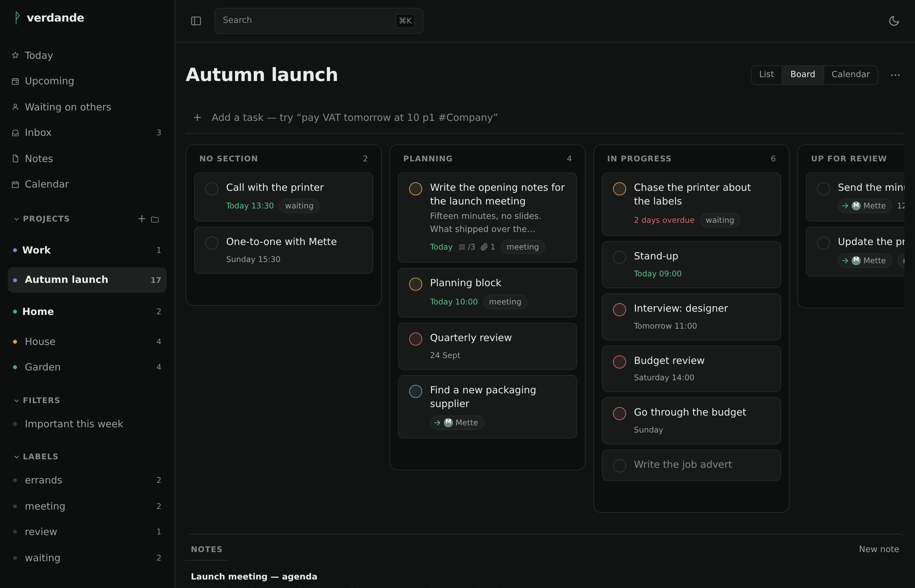This screenshot has height=588, width=915.
Task: Open the 'waiting' tag on Chase printer card
Action: (x=720, y=220)
